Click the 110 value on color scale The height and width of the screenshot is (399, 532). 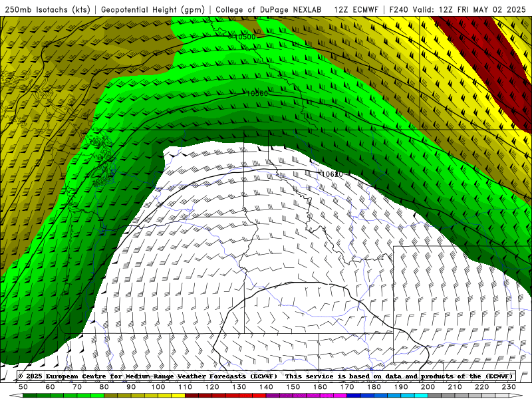pyautogui.click(x=186, y=387)
